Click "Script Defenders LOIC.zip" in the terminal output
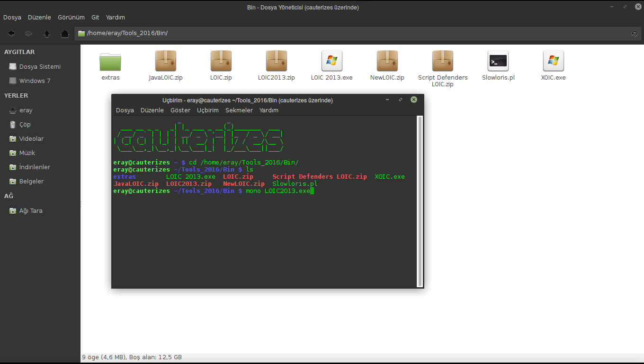Image resolution: width=644 pixels, height=364 pixels. coord(320,177)
